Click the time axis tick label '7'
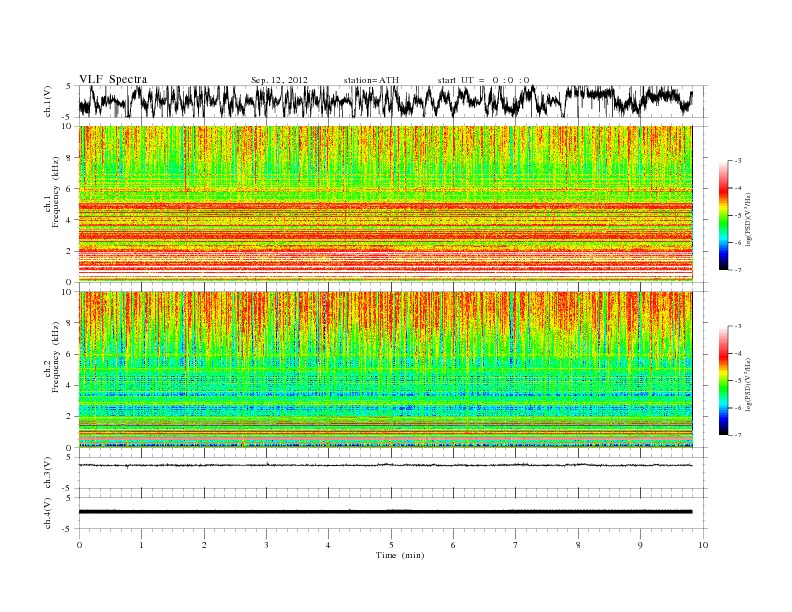The width and height of the screenshot is (792, 612). pyautogui.click(x=516, y=545)
